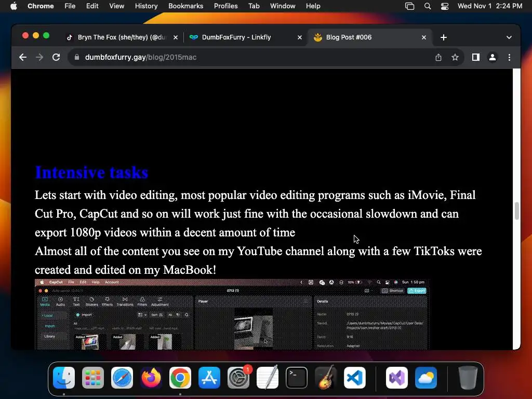Open Chrome three-dot menu
This screenshot has height=399, width=532.
point(509,57)
